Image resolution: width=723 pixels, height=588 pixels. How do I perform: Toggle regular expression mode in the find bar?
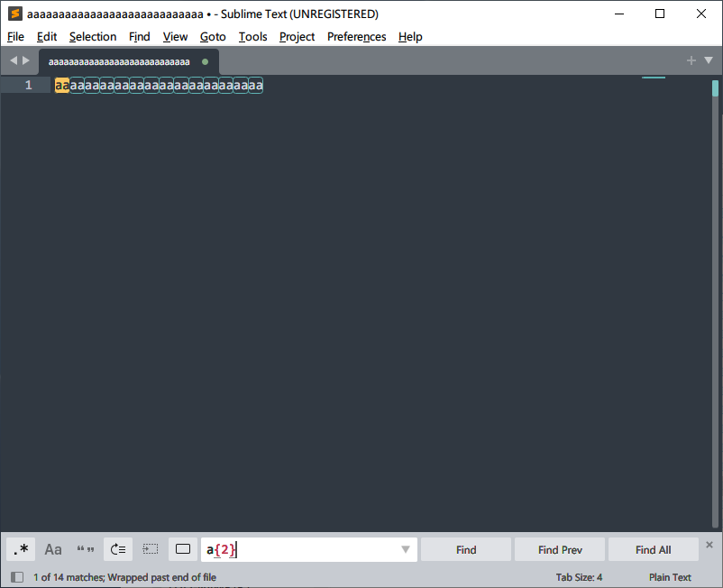(x=20, y=549)
